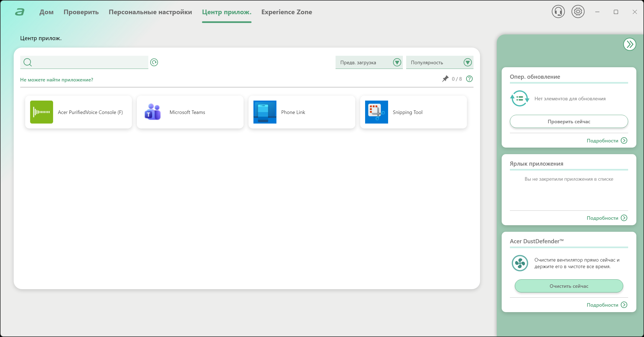This screenshot has width=644, height=337.
Task: Click the Центр прилож. page heading
Action: coord(41,38)
